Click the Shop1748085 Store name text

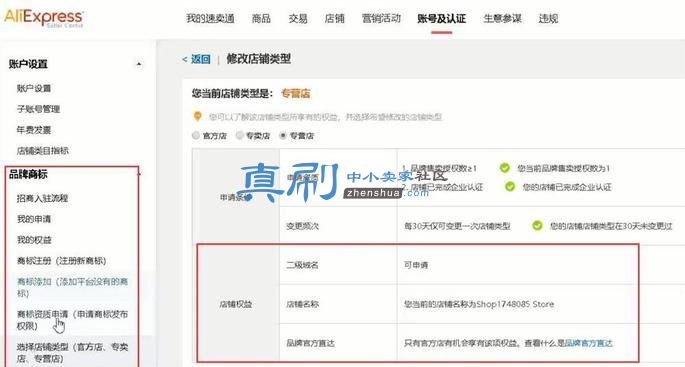(515, 304)
